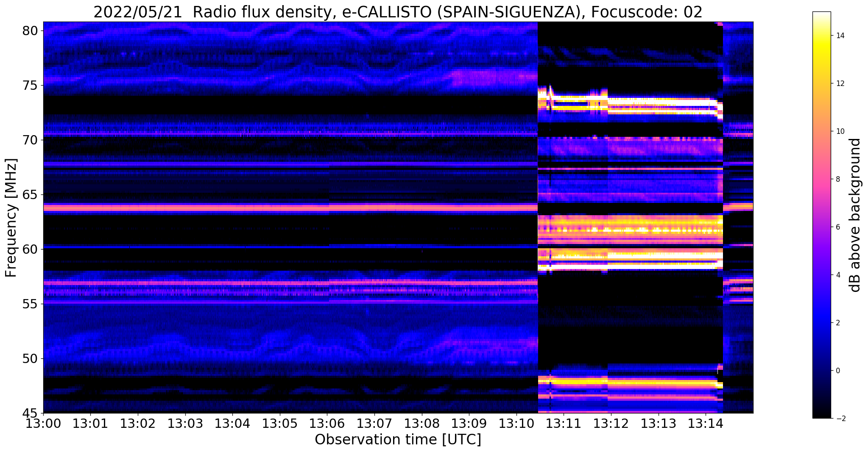
Task: Click the colorbar tick label 2
Action: pyautogui.click(x=837, y=323)
